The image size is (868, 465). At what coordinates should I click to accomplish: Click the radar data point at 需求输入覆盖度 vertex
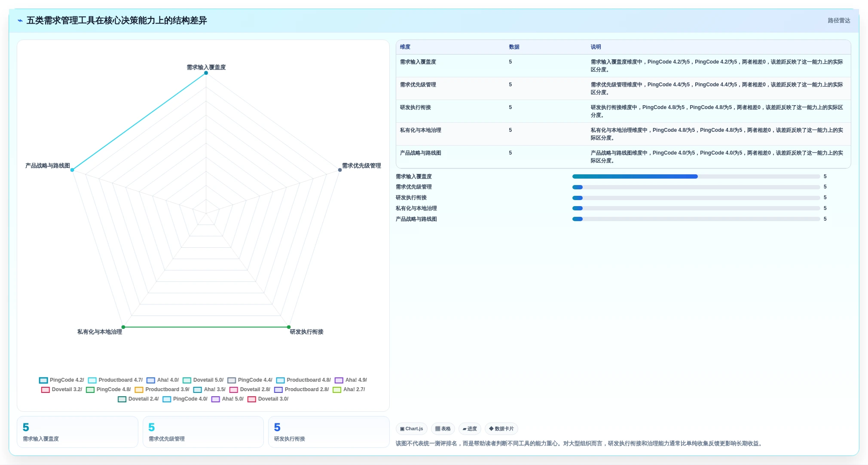click(206, 73)
